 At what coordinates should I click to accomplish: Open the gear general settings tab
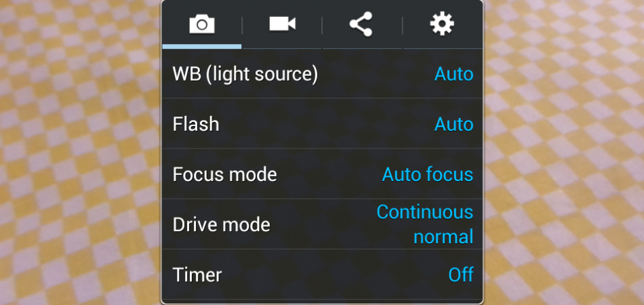click(442, 24)
